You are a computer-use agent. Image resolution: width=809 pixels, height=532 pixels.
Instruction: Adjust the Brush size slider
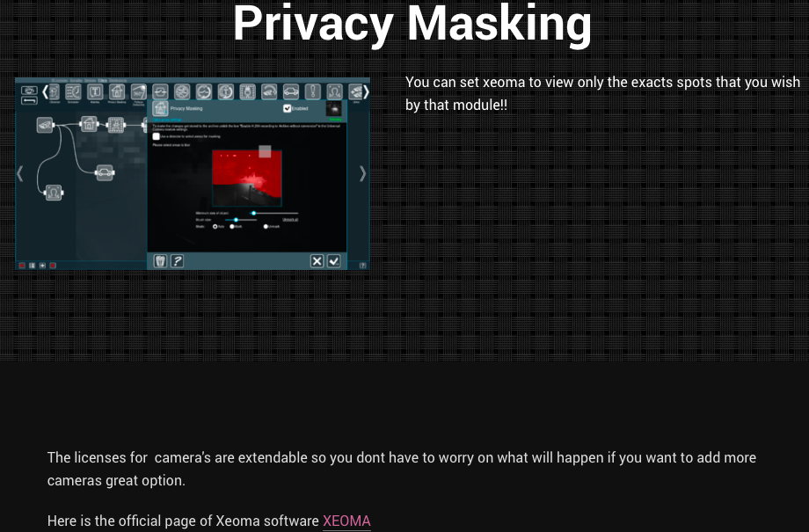click(x=241, y=220)
